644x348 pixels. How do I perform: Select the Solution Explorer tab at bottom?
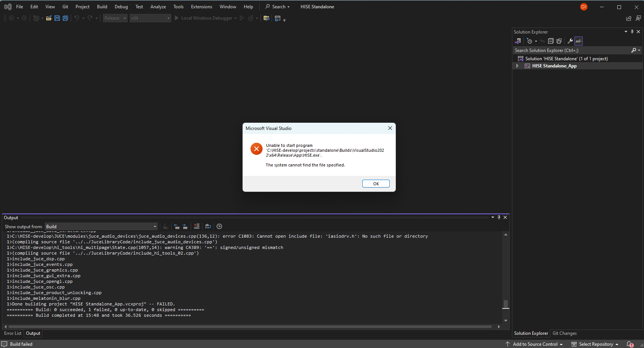tap(531, 333)
